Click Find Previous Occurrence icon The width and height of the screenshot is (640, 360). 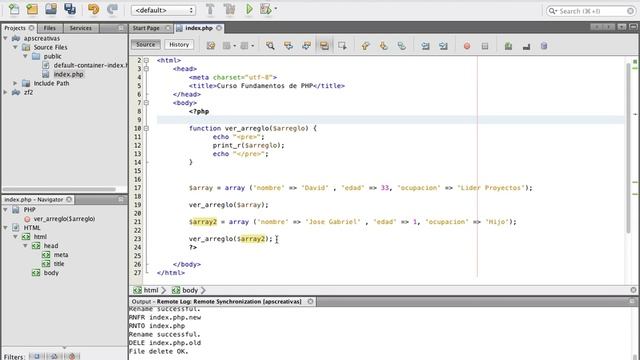pos(288,46)
